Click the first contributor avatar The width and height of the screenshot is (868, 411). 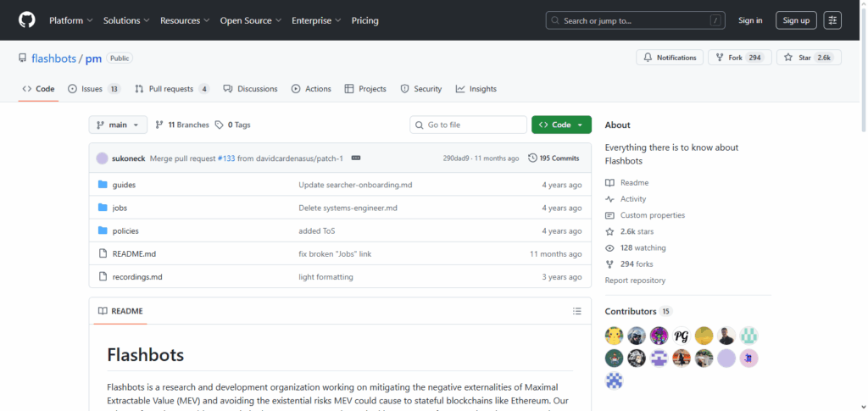coord(614,336)
